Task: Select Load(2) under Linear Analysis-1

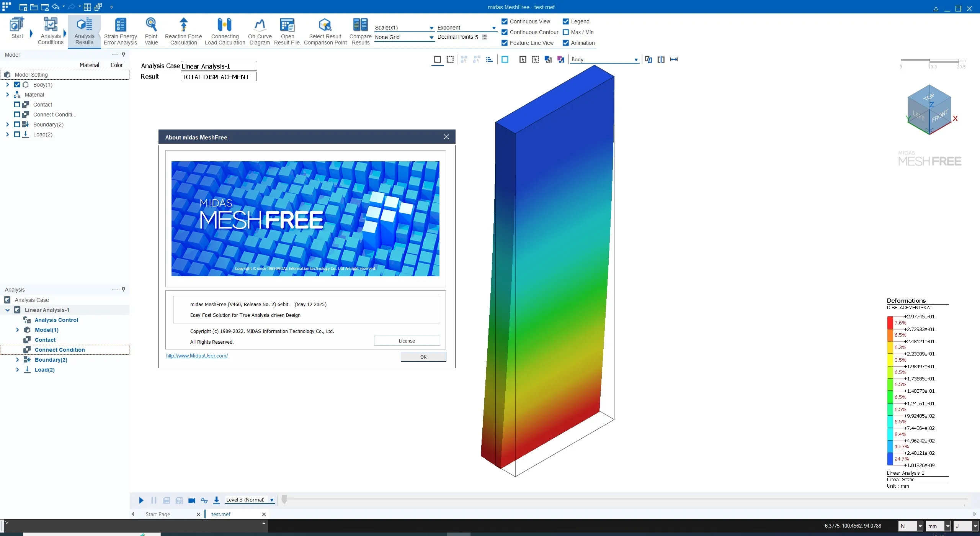Action: (45, 370)
